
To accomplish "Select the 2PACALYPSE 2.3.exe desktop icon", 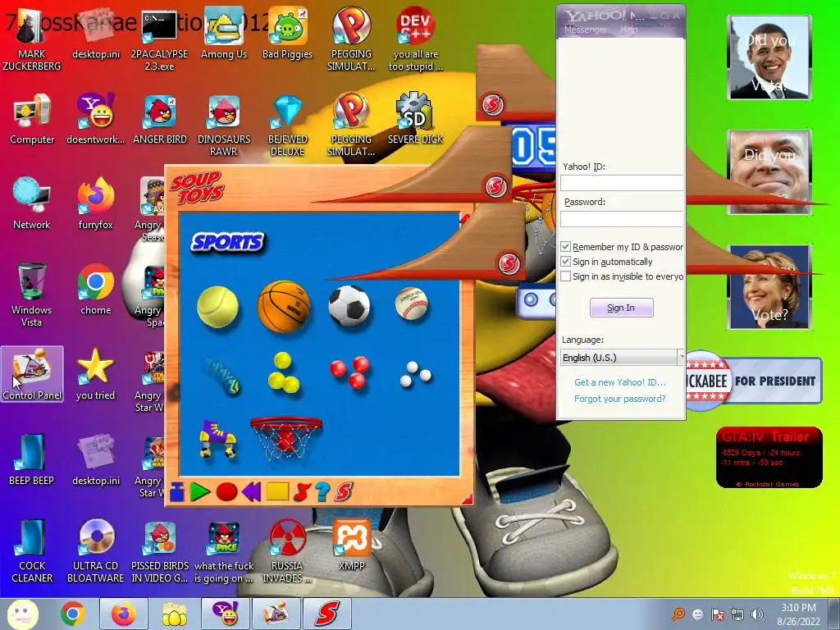I will [159, 40].
